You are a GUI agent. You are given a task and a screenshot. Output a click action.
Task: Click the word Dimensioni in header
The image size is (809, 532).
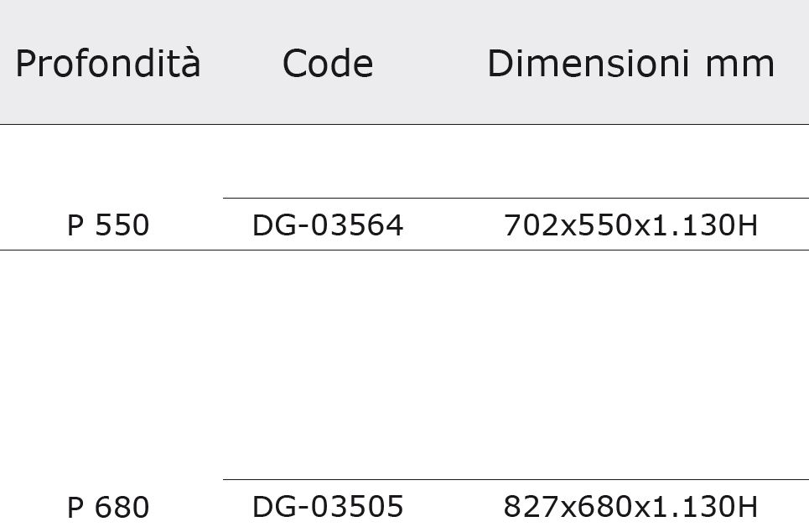tap(589, 64)
